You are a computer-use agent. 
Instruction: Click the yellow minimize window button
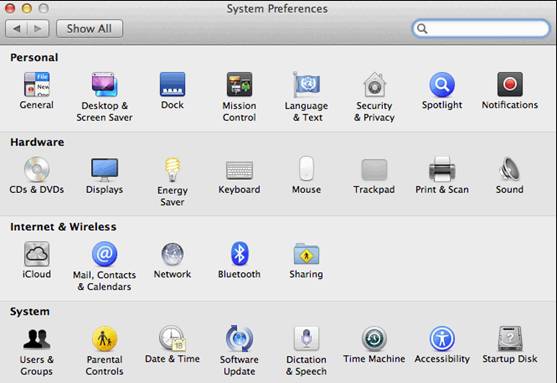point(27,8)
